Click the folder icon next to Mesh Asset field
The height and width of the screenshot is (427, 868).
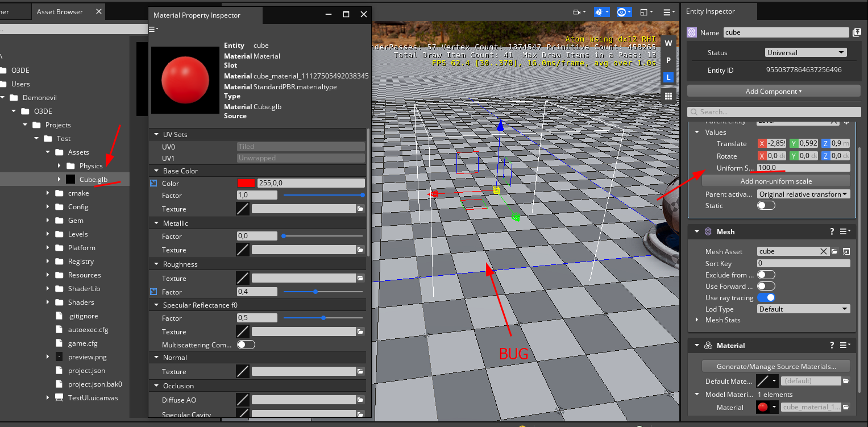pyautogui.click(x=833, y=251)
